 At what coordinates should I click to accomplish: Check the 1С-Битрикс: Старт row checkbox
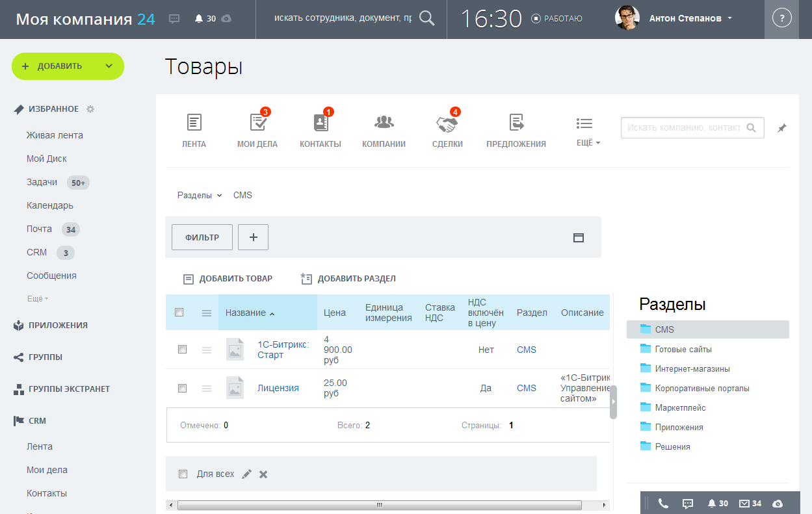pos(183,350)
